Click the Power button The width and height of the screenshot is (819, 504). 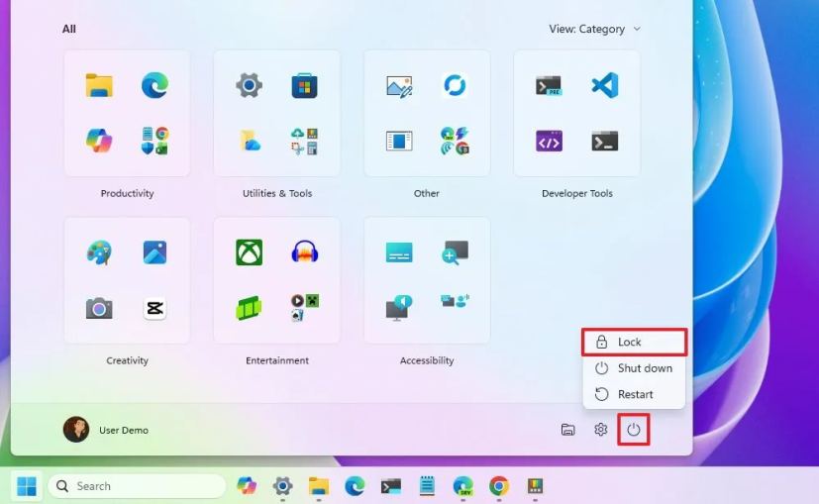[634, 430]
